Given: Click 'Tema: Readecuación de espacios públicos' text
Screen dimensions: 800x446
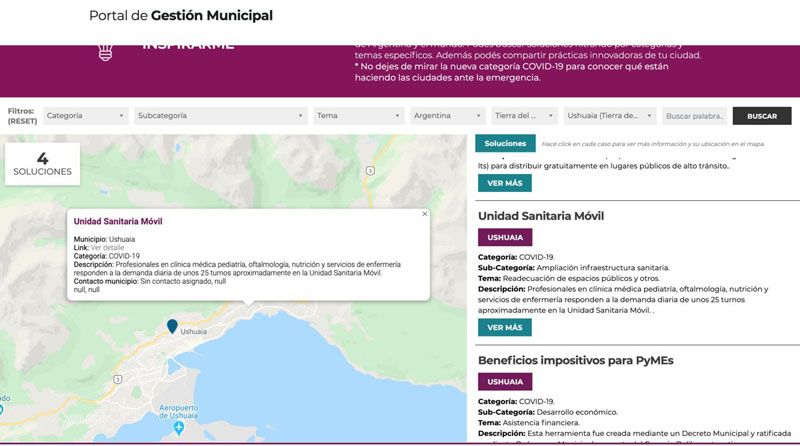Looking at the screenshot, I should pos(568,278).
